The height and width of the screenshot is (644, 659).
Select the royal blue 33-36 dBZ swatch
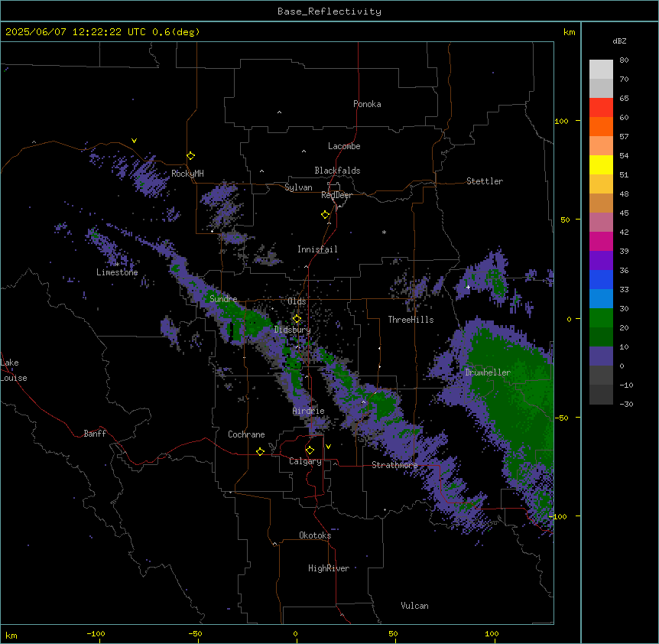[601, 279]
